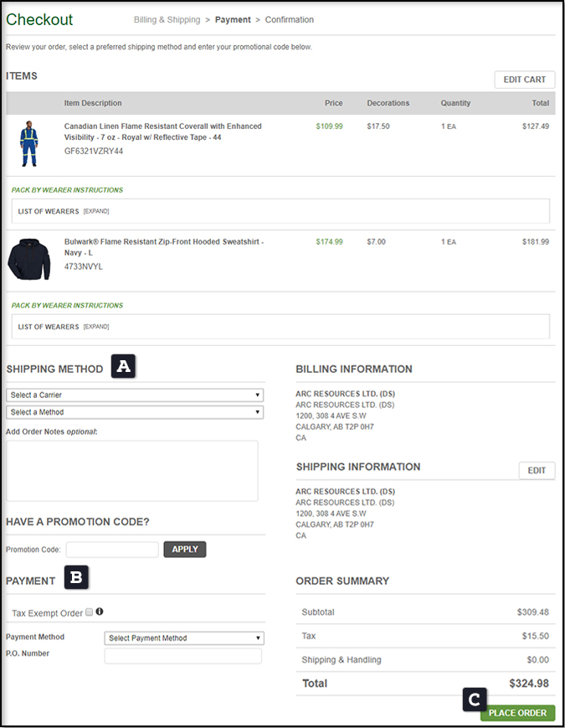Click the letter A callout marker
The height and width of the screenshot is (728, 565).
(x=123, y=366)
